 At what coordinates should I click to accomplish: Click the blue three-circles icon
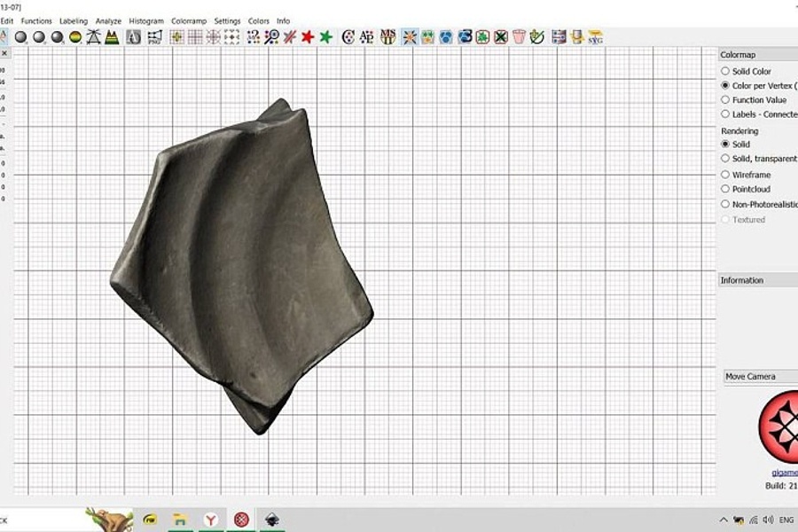pos(446,37)
